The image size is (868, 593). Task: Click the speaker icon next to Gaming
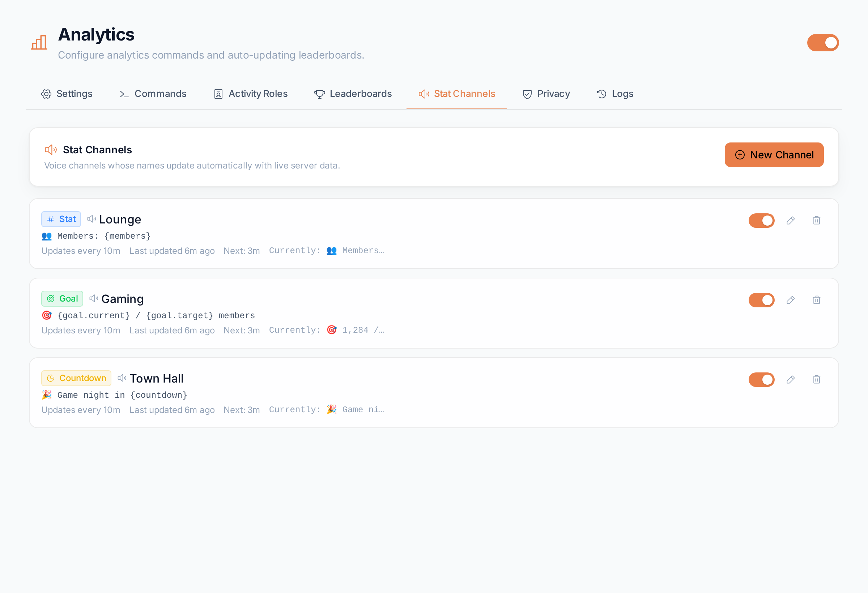tap(94, 298)
